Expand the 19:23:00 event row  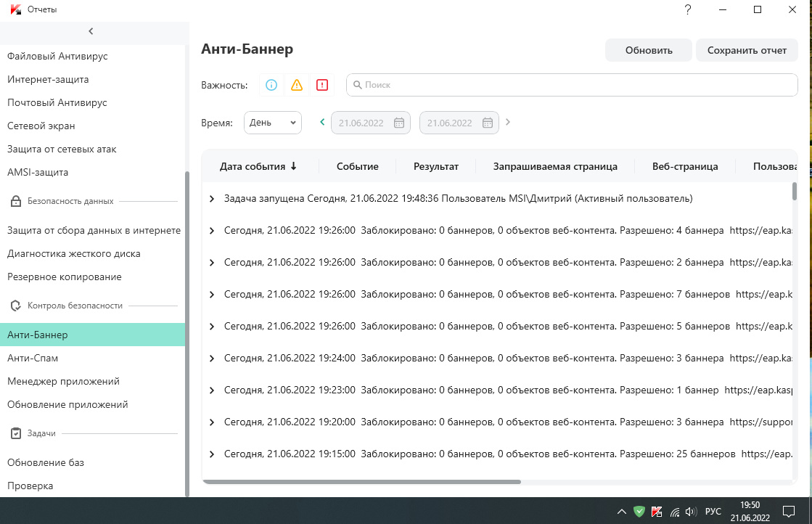(212, 390)
